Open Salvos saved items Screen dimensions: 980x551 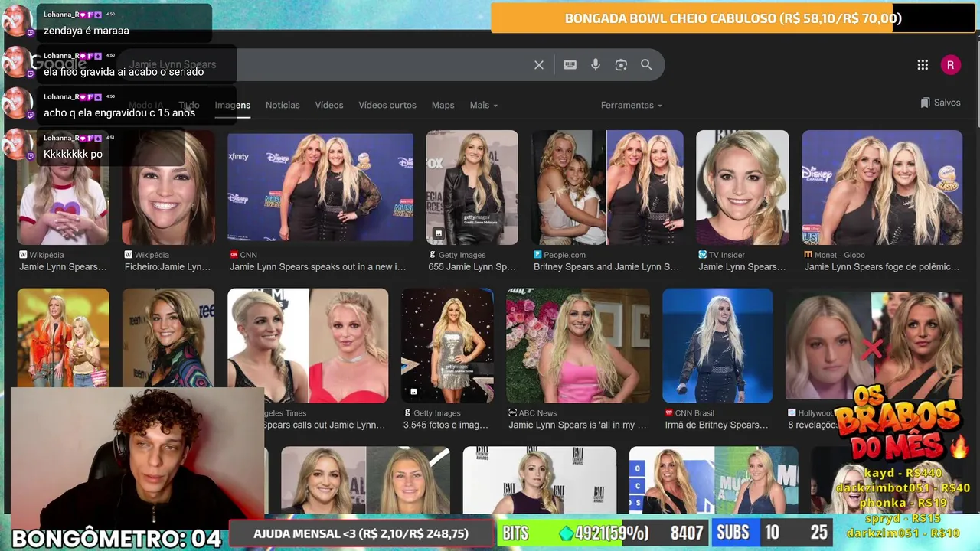tap(941, 103)
